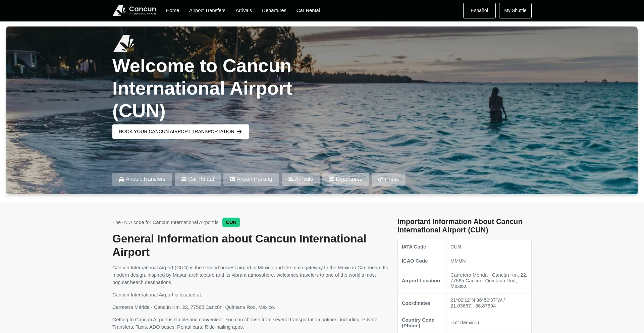Go to Arrivals in the top navigation
The width and height of the screenshot is (644, 333).
(244, 10)
